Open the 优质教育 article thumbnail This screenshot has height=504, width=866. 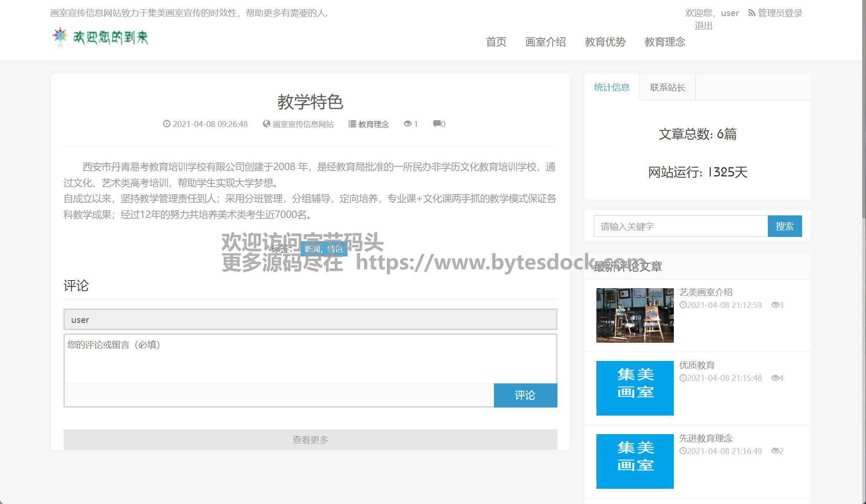(x=634, y=388)
